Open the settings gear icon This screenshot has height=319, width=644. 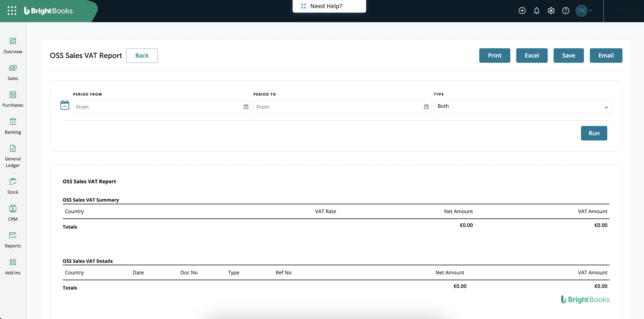(x=551, y=11)
